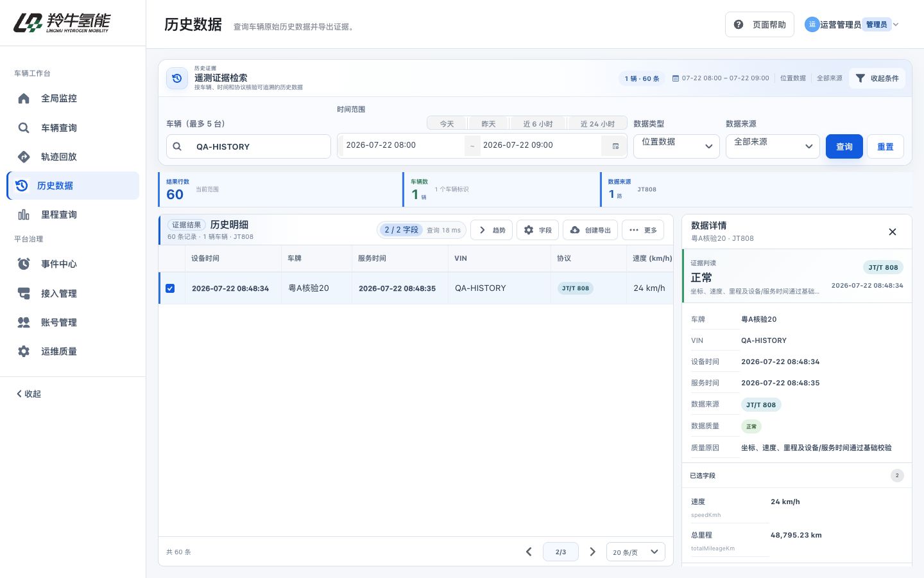This screenshot has height=578, width=924.
Task: Choose 近 24 小时 time range
Action: tap(597, 124)
